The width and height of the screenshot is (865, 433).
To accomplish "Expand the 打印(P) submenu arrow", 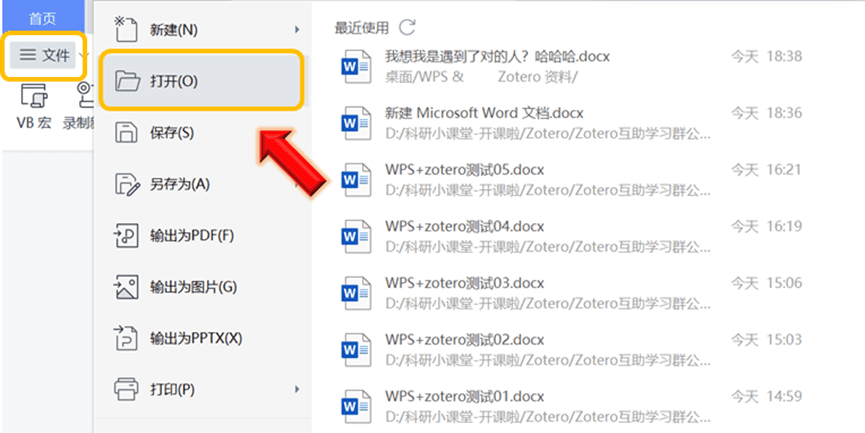I will coord(297,389).
